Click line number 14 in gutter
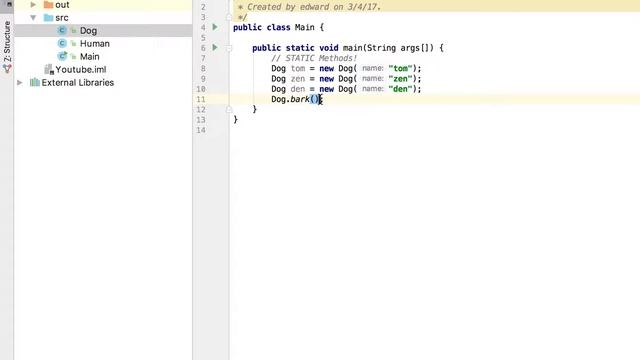This screenshot has height=360, width=640. pos(201,130)
